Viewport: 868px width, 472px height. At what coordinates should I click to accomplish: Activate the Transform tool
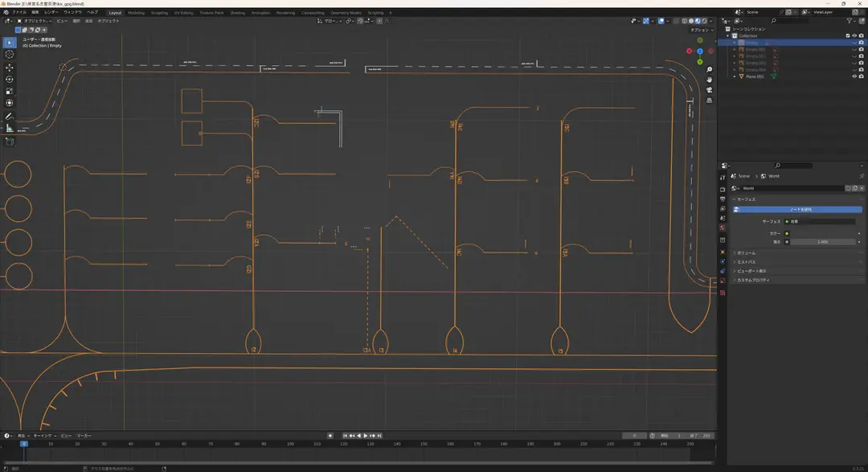(10, 103)
